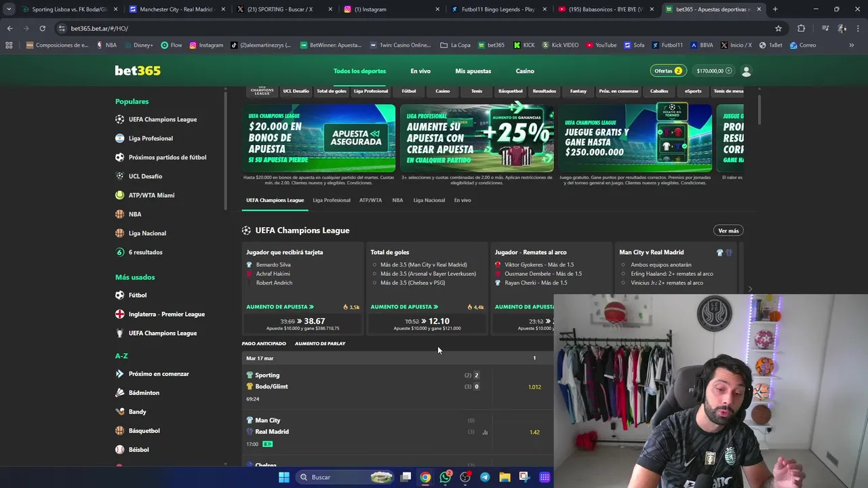Click the Aumento de Parlay label
This screenshot has height=488, width=868.
pyautogui.click(x=320, y=344)
